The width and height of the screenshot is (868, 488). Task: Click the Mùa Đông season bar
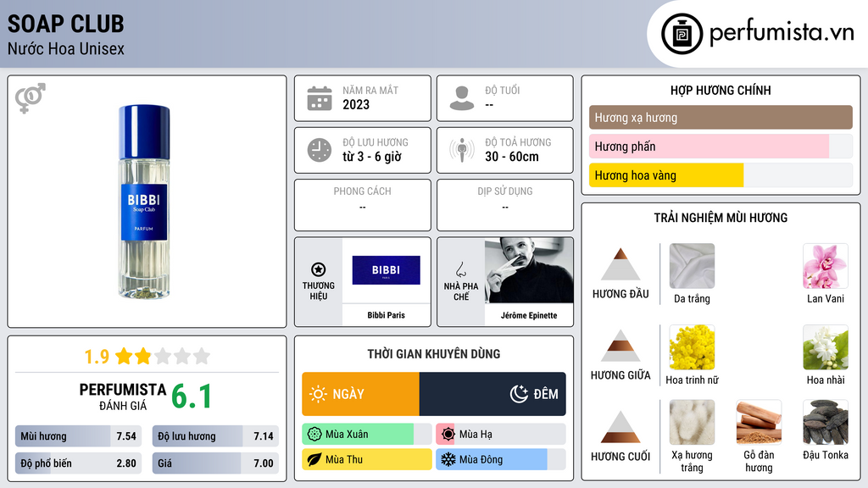tap(501, 459)
